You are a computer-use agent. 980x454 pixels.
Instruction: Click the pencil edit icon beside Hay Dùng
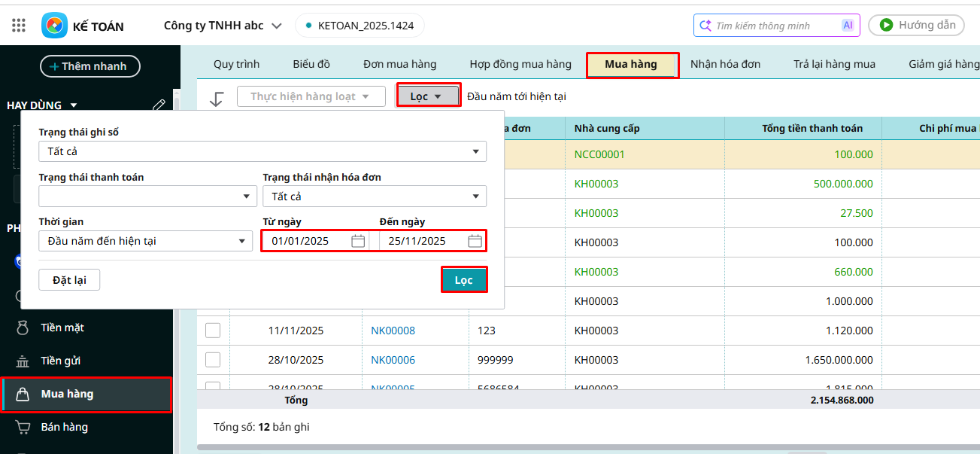pos(159,105)
